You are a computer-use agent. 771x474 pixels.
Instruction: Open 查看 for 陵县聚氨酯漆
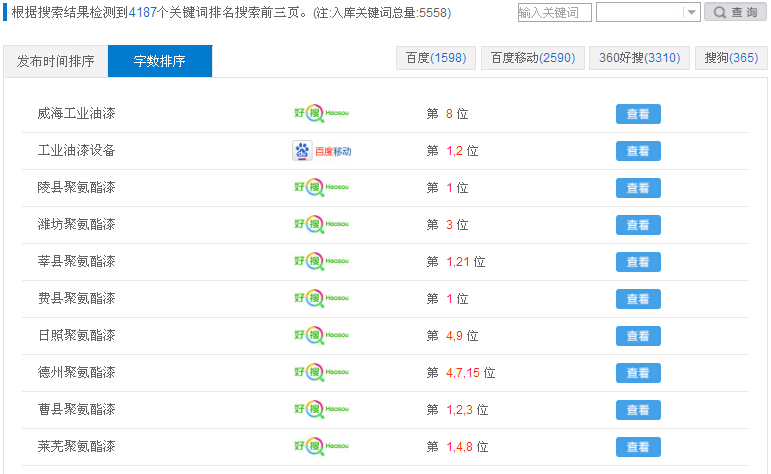pos(638,188)
